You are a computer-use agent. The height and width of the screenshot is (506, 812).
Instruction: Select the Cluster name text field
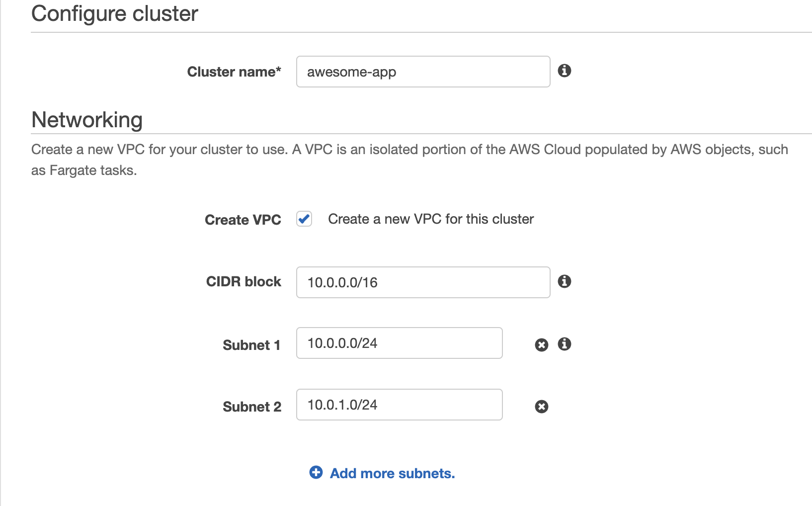[x=422, y=72]
